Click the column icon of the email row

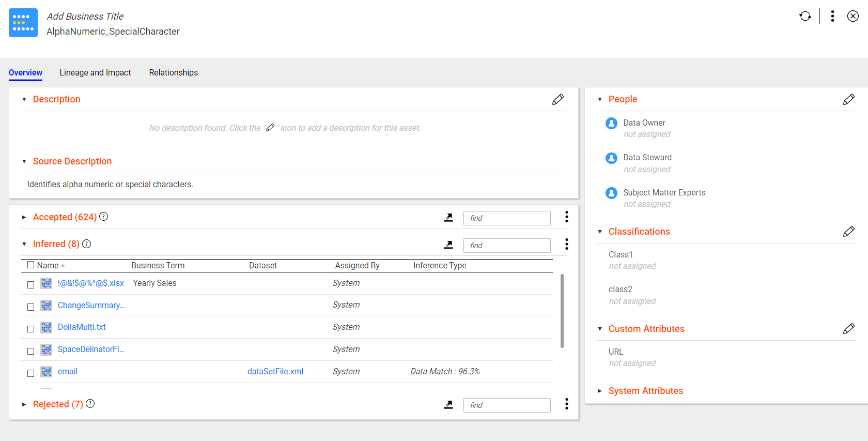47,372
